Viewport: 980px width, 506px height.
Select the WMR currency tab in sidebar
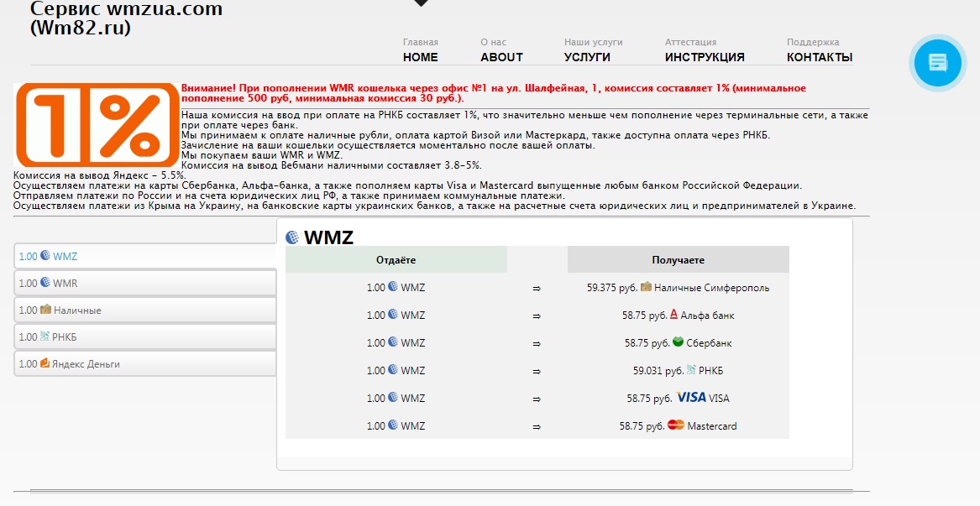[144, 284]
